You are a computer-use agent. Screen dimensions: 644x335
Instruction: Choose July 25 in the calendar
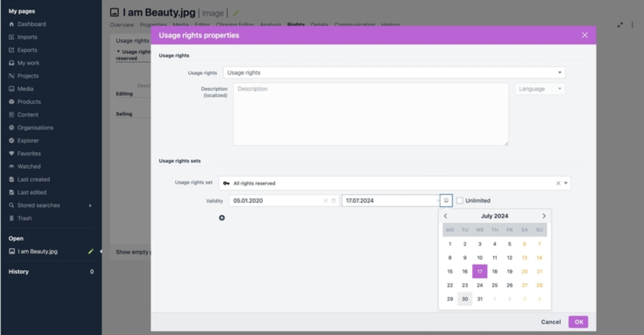click(495, 285)
